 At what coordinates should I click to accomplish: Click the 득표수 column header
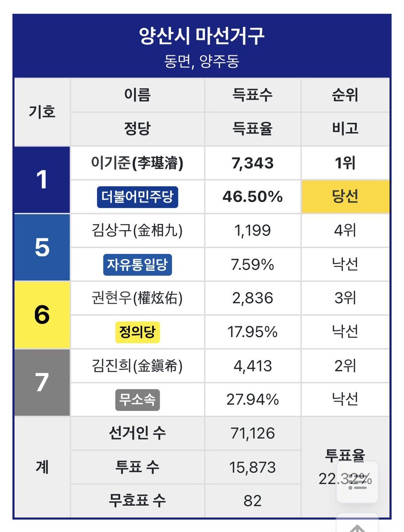[x=253, y=95]
